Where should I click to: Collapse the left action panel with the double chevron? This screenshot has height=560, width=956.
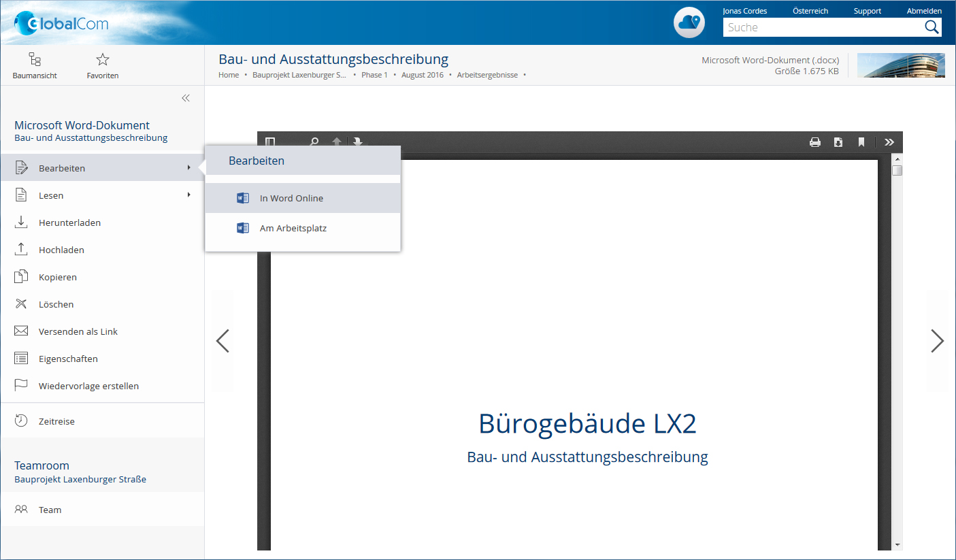pyautogui.click(x=185, y=97)
